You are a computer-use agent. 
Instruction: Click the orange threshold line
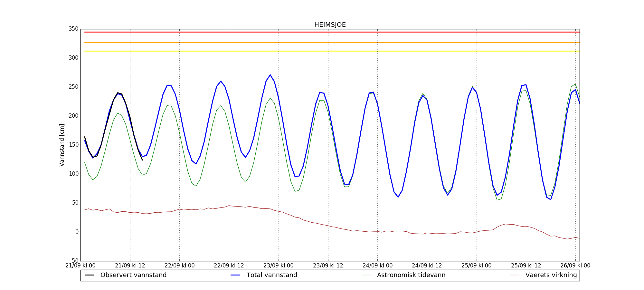tap(332, 42)
